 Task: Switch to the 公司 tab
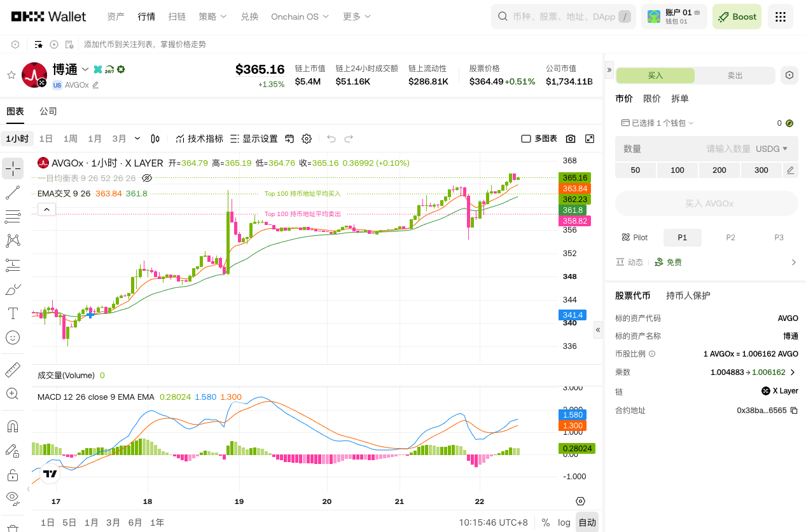tap(48, 111)
